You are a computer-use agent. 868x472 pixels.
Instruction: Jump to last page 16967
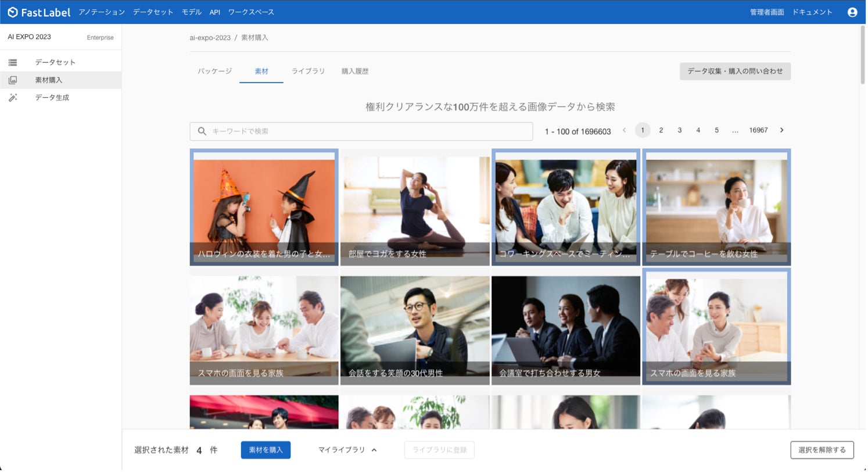click(x=758, y=130)
